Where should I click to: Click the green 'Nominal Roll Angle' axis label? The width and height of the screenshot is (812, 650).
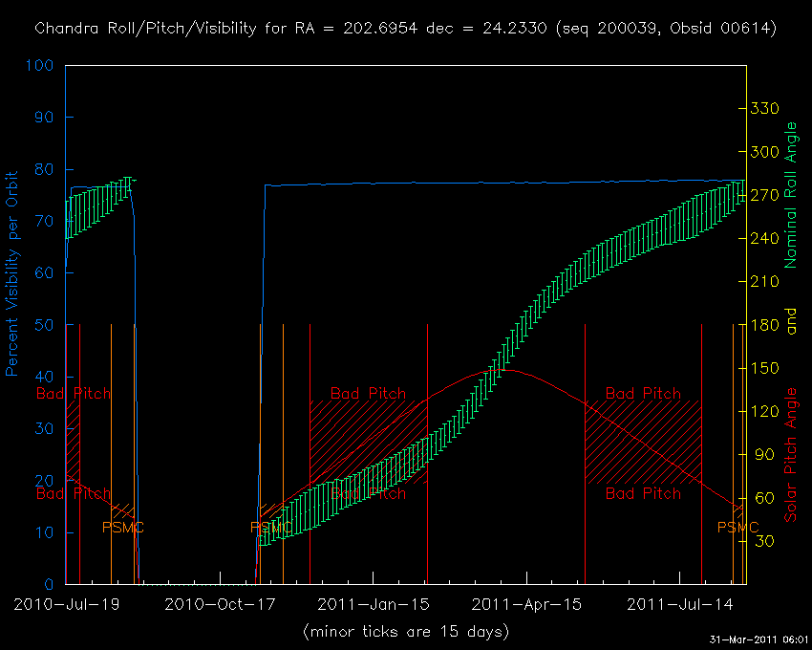pyautogui.click(x=790, y=195)
